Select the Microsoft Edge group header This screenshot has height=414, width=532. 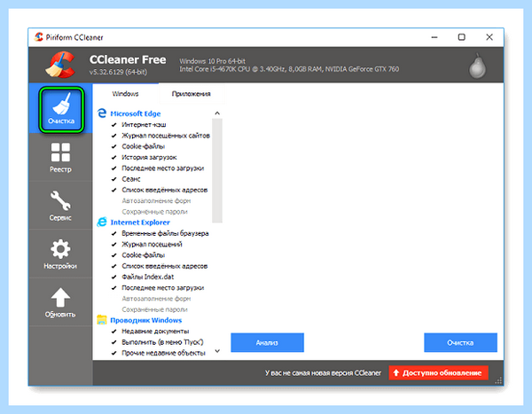136,113
